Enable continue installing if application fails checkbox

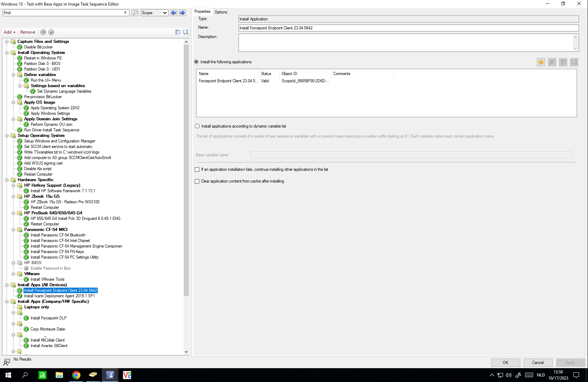click(x=197, y=169)
